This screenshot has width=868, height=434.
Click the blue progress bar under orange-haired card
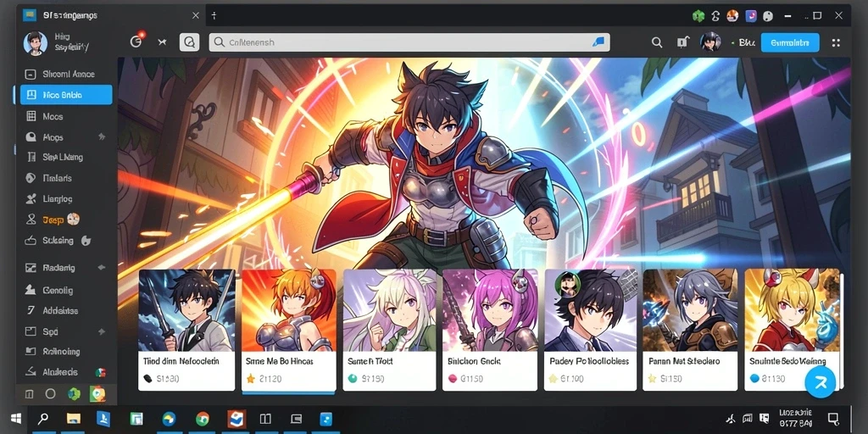tap(289, 393)
